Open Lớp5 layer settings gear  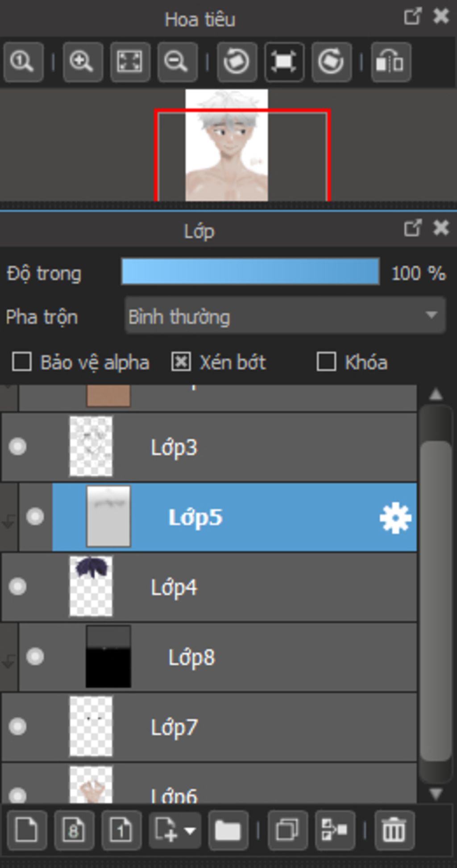pos(395,518)
